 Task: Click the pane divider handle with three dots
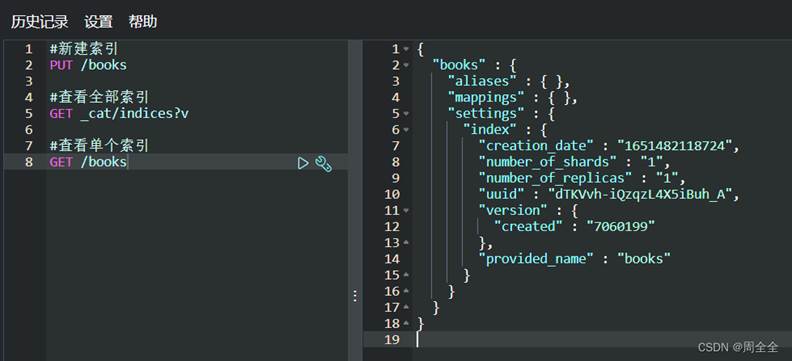click(x=355, y=296)
